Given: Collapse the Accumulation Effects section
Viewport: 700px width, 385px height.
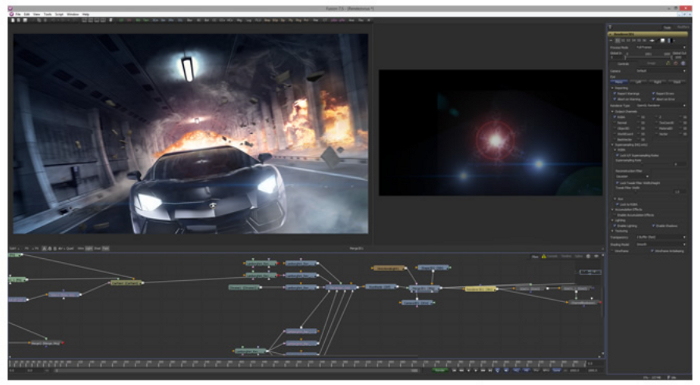Looking at the screenshot, I should pyautogui.click(x=612, y=209).
